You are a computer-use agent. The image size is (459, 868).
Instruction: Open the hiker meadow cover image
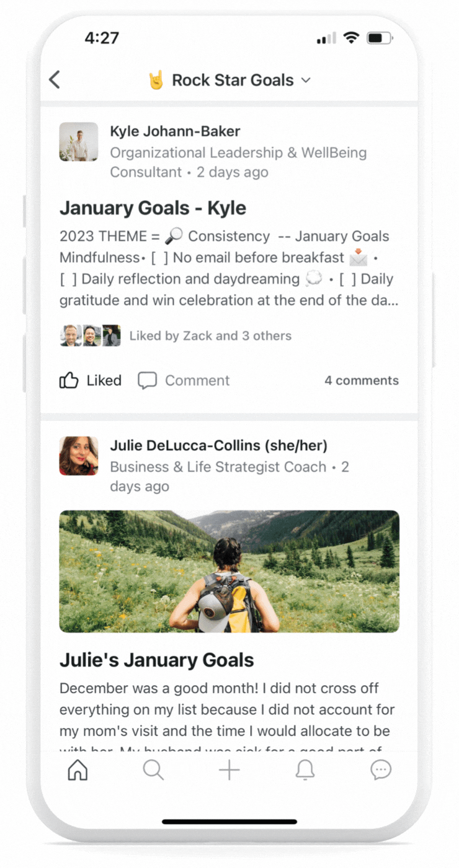(x=229, y=571)
